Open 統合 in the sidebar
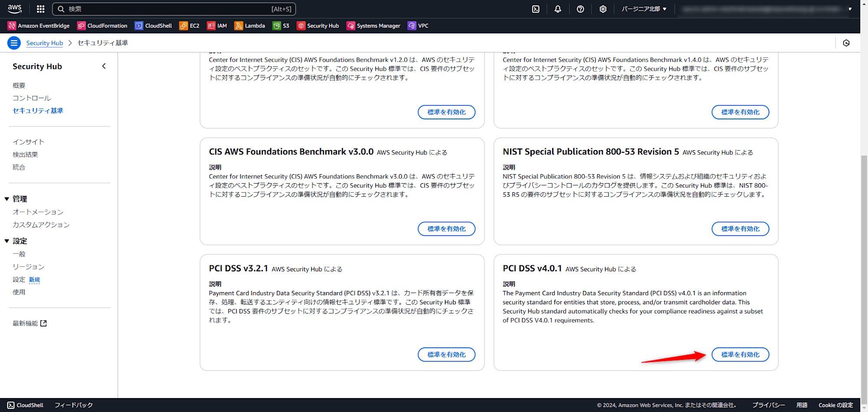Screen dimensions: 868x412 (x=19, y=167)
